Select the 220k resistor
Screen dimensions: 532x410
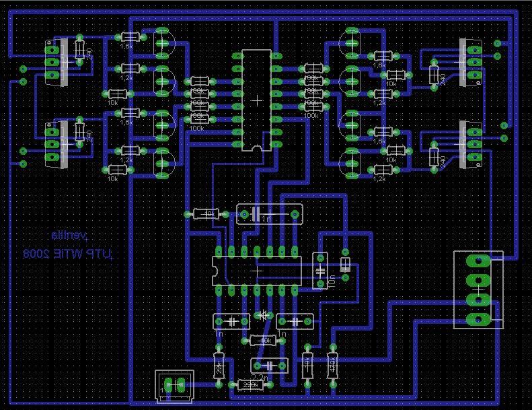coord(250,385)
